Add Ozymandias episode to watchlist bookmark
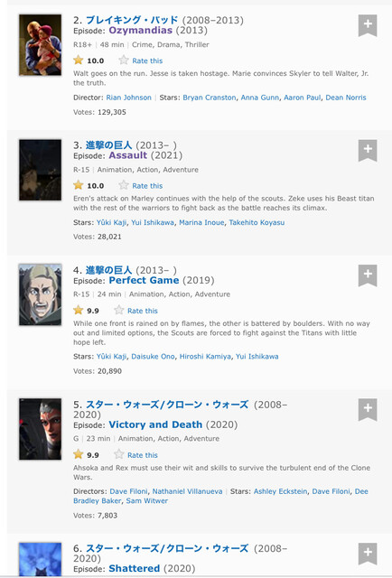The image size is (392, 578). (368, 25)
